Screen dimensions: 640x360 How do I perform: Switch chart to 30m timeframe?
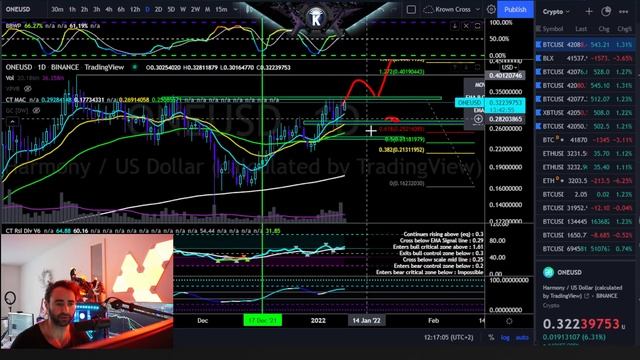click(x=57, y=9)
